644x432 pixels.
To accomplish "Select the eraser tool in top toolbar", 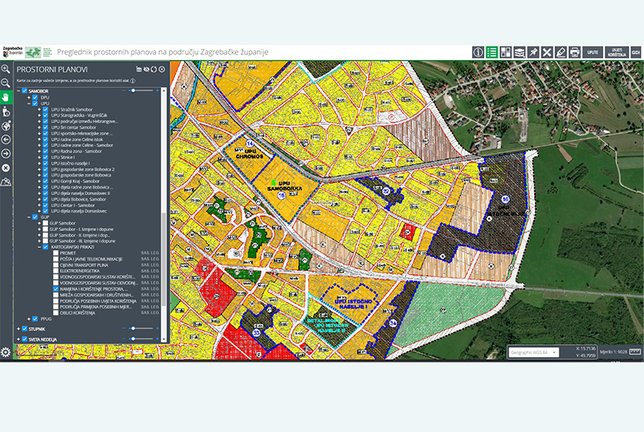I will [560, 52].
